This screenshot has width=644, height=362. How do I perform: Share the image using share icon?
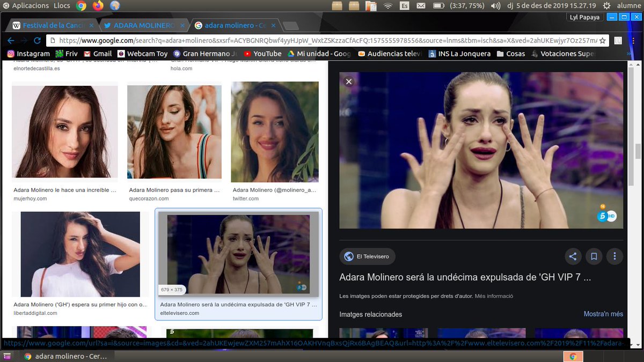coord(573,256)
